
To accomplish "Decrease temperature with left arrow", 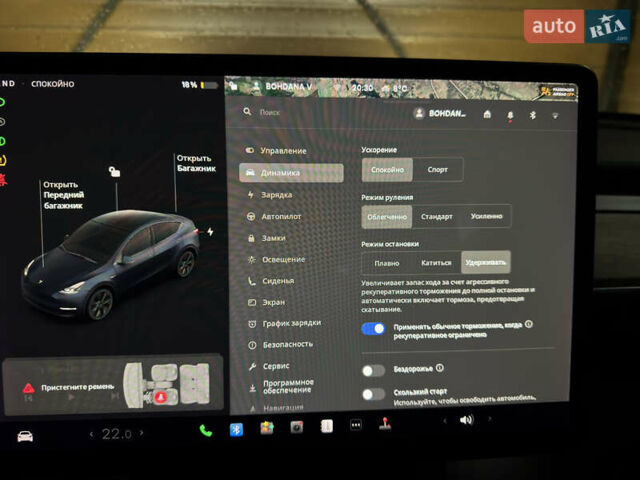I will click(91, 434).
